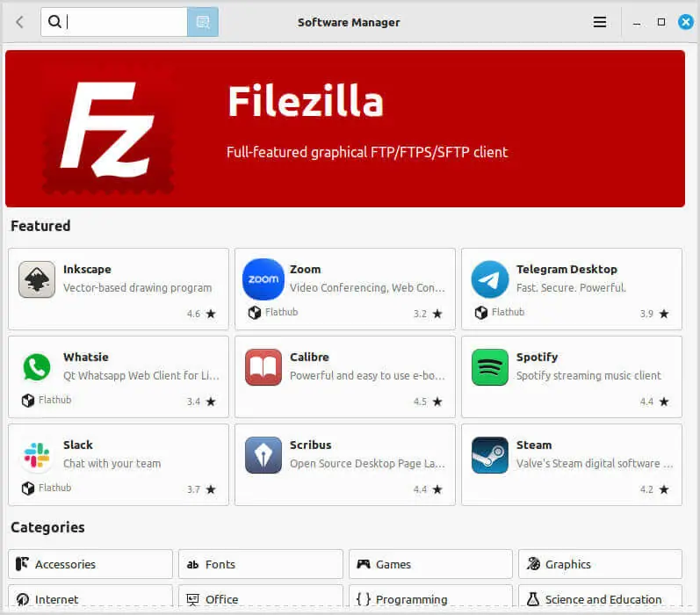
Task: Open the Steam app icon
Action: tap(490, 455)
